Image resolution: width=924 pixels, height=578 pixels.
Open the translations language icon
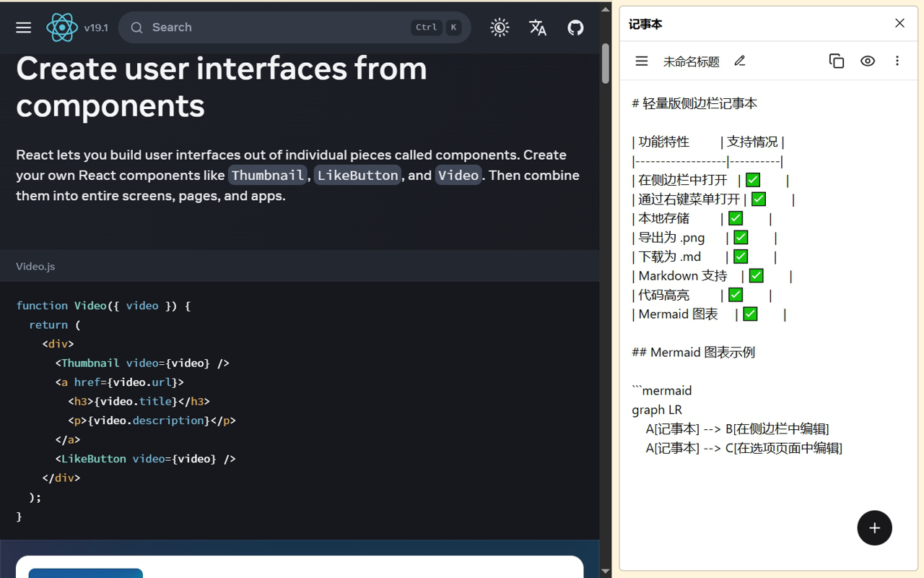tap(538, 27)
